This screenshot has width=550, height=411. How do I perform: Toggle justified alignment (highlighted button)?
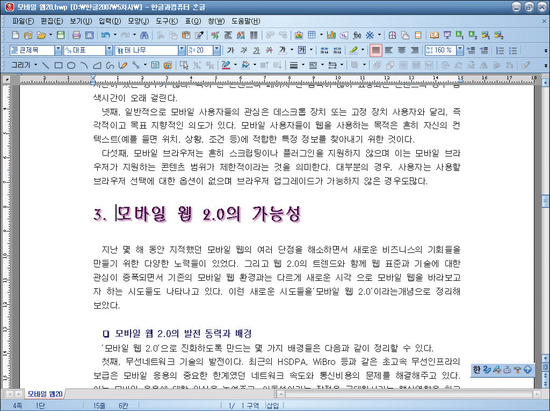[376, 50]
